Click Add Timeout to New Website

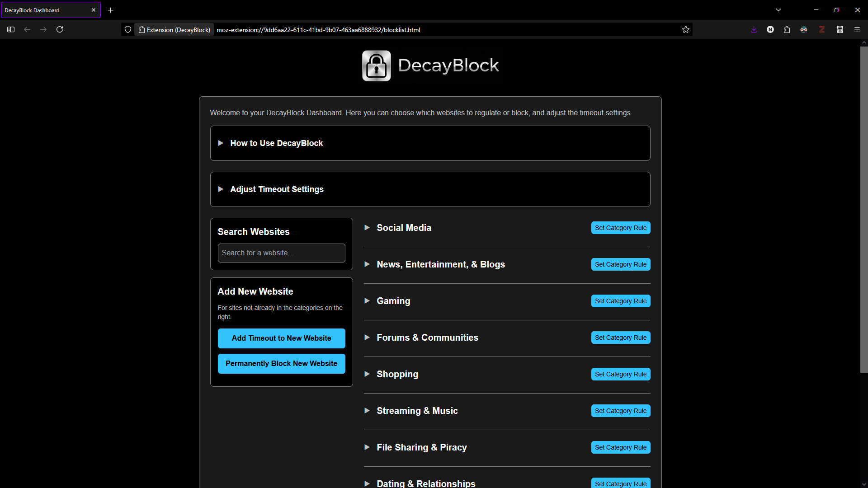[281, 338]
